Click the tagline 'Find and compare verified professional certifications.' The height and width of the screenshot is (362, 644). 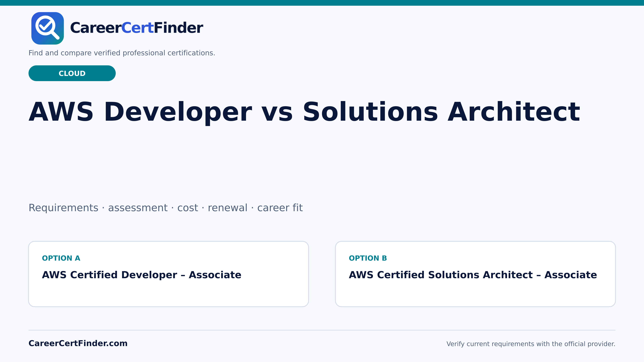coord(122,53)
